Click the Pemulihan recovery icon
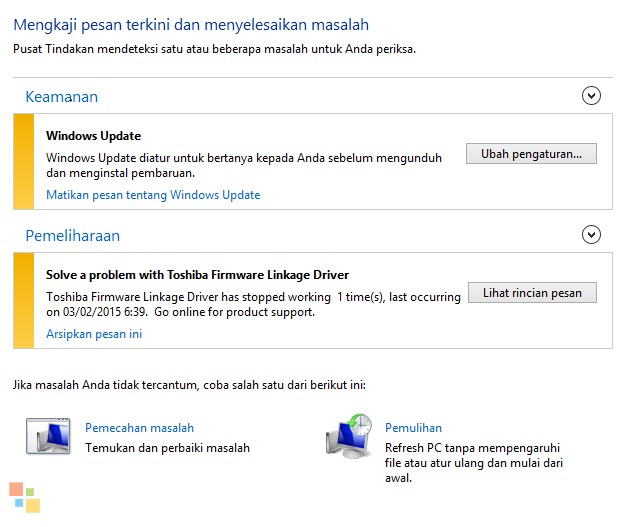The width and height of the screenshot is (627, 527). [x=349, y=436]
